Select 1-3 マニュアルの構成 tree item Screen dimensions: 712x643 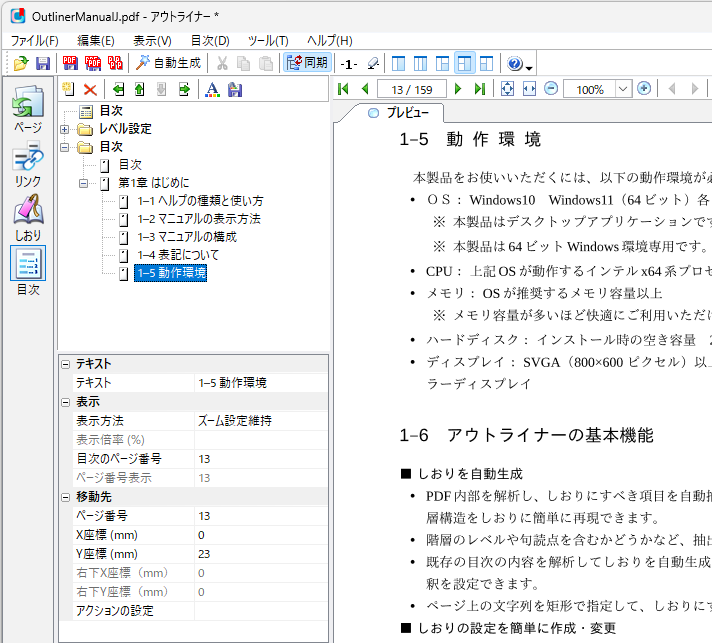pos(187,237)
